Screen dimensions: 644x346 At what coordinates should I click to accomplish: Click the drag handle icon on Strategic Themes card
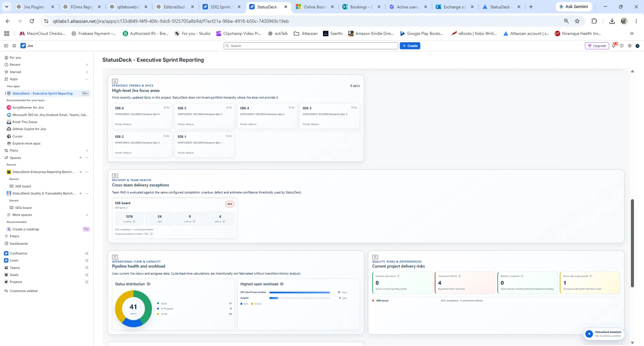(115, 81)
